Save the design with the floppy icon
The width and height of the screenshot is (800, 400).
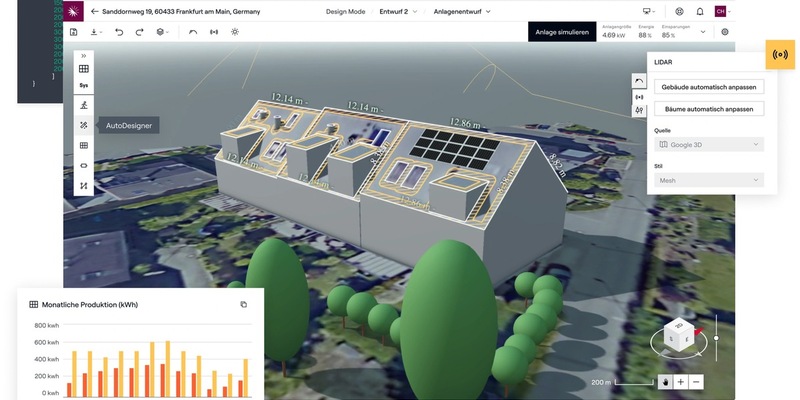(73, 32)
